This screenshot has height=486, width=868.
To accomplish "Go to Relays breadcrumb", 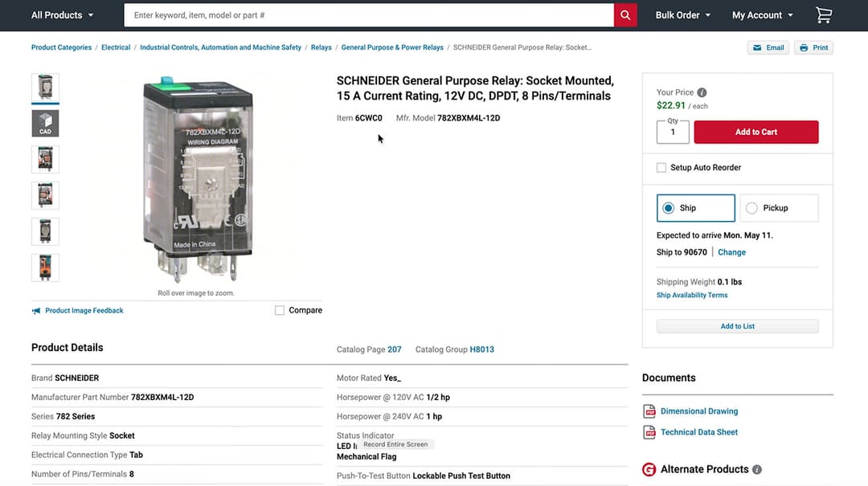I will coord(321,47).
